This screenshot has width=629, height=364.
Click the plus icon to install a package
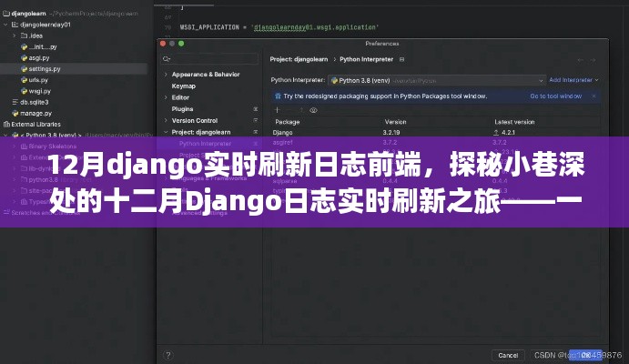click(x=278, y=110)
